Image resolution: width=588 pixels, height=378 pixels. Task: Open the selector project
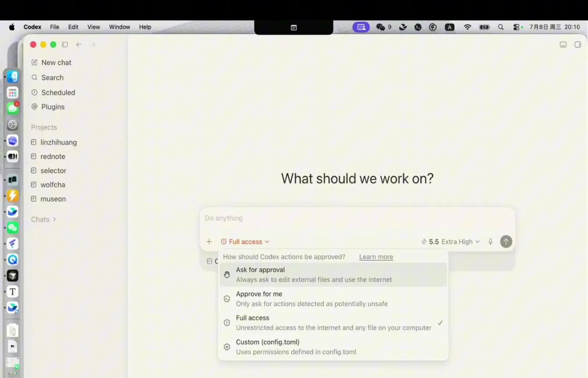(x=49, y=171)
